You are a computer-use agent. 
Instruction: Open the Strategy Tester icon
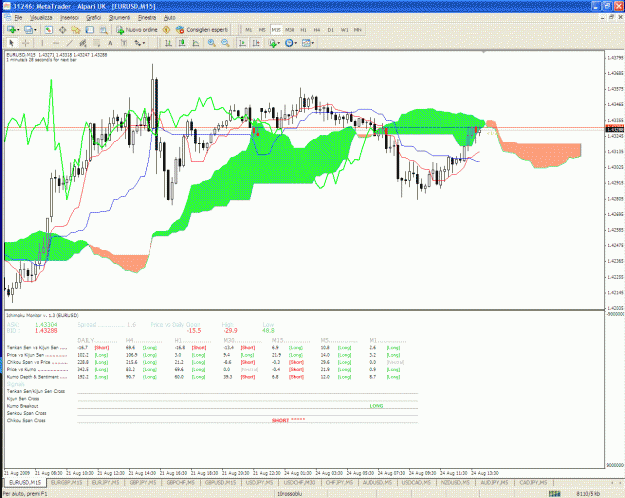click(x=103, y=30)
